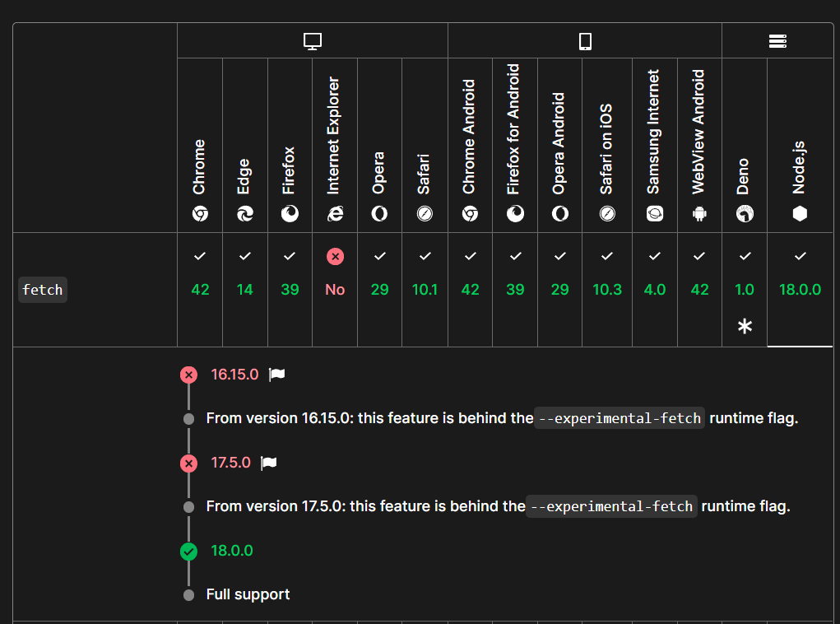Screen dimensions: 840x624
Task: Click the server platform icon
Action: pyautogui.click(x=777, y=41)
